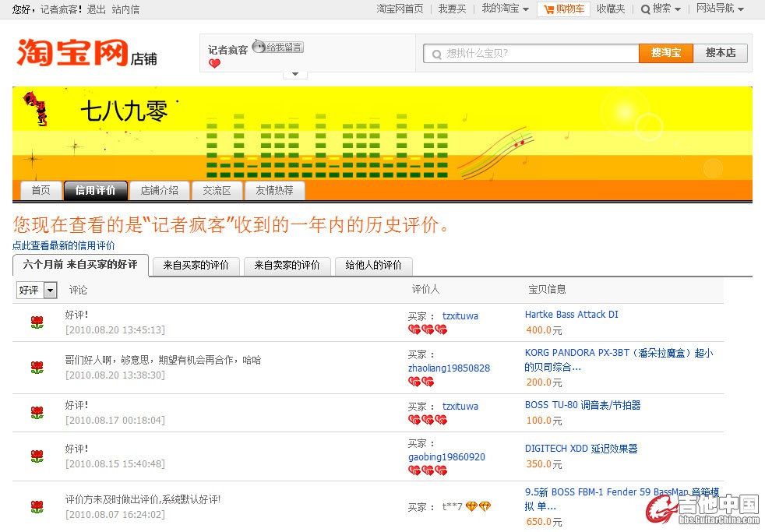Open KORG PANDORA PX-3BT item link
Viewport: 765px width, 532px height.
tap(619, 360)
